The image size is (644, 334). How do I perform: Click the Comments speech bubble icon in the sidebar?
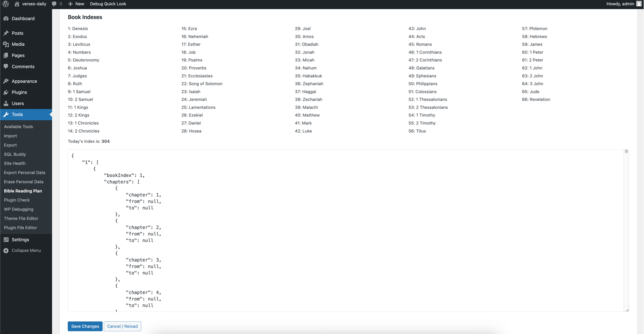click(6, 67)
